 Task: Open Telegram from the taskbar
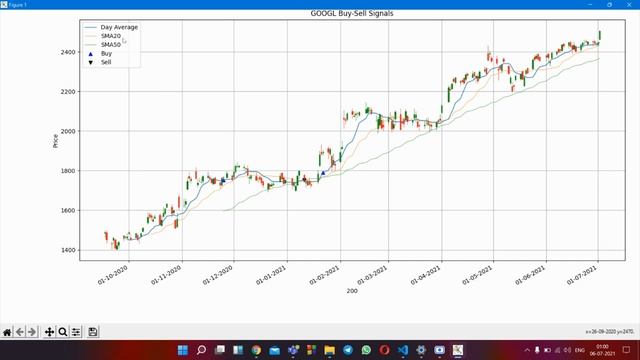click(348, 350)
